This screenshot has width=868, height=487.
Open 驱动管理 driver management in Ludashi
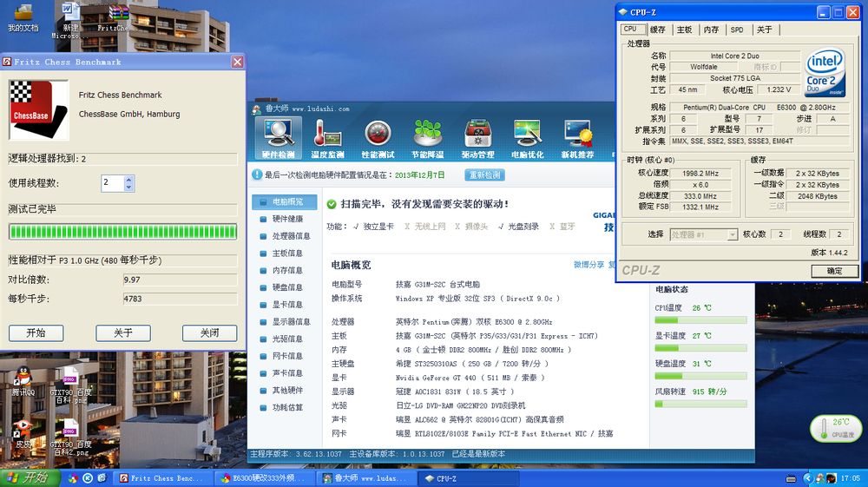pyautogui.click(x=477, y=138)
